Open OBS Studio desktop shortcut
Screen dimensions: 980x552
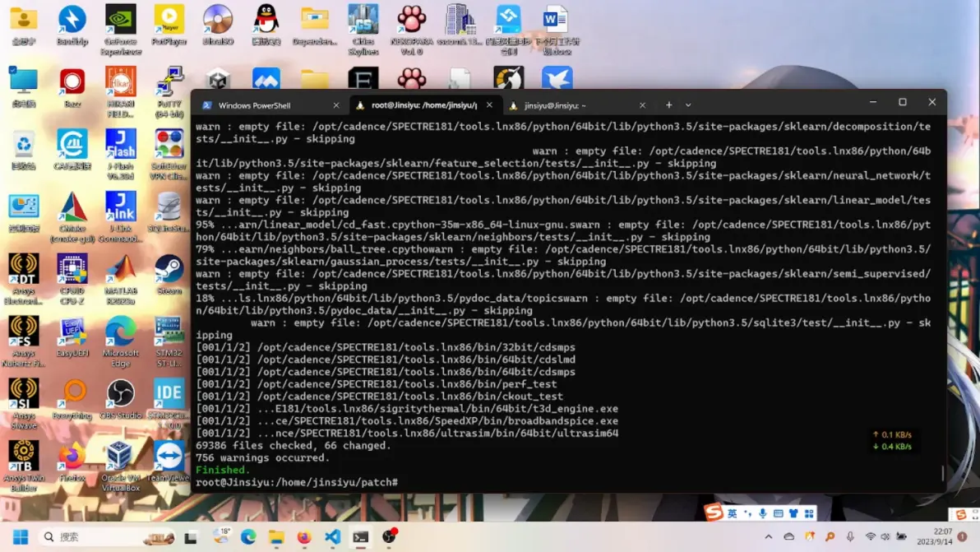121,399
